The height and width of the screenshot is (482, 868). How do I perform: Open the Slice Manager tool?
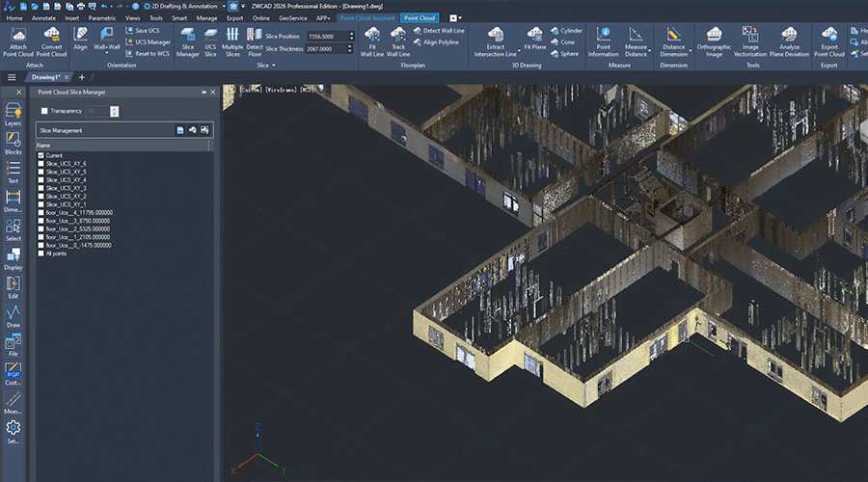coord(188,42)
